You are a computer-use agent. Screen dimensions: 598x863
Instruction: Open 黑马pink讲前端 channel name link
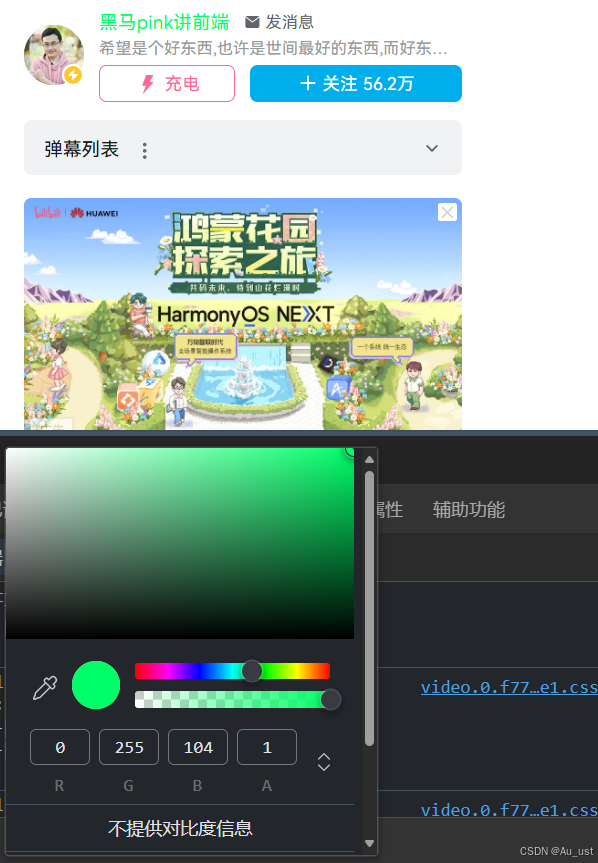point(164,22)
